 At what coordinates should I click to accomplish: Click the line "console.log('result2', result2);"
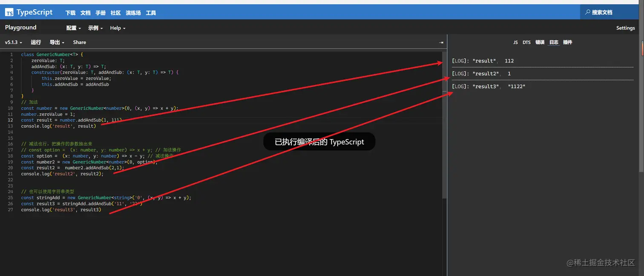point(62,174)
